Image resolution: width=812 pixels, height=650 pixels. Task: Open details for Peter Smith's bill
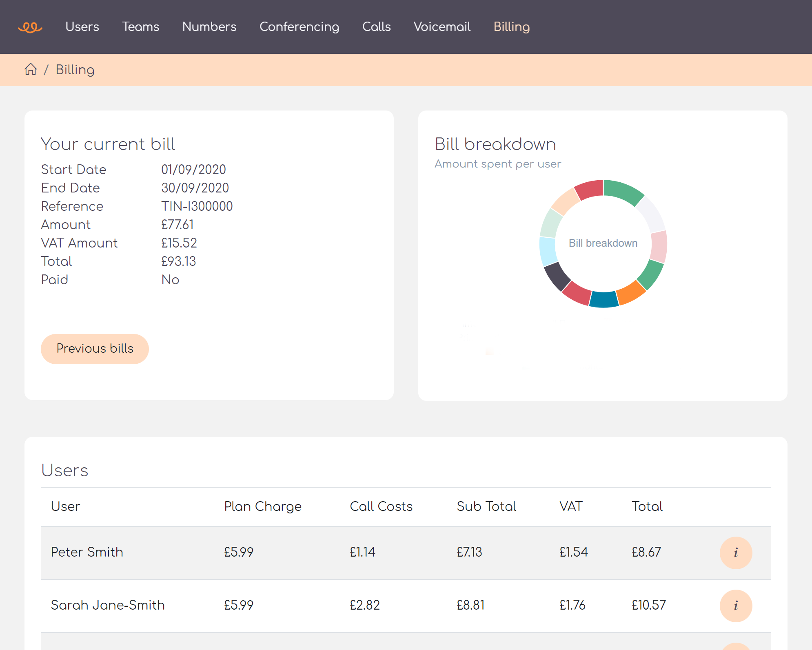tap(736, 553)
